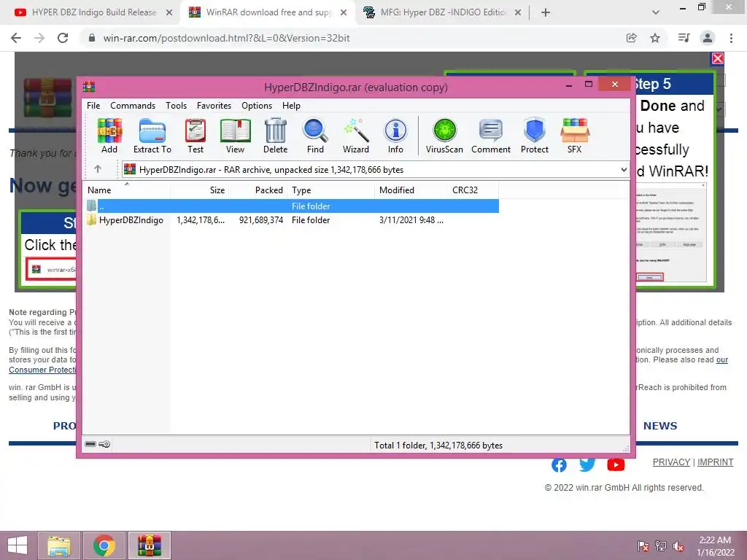747x560 pixels.
Task: Click the muted volume tray icon
Action: tap(678, 546)
